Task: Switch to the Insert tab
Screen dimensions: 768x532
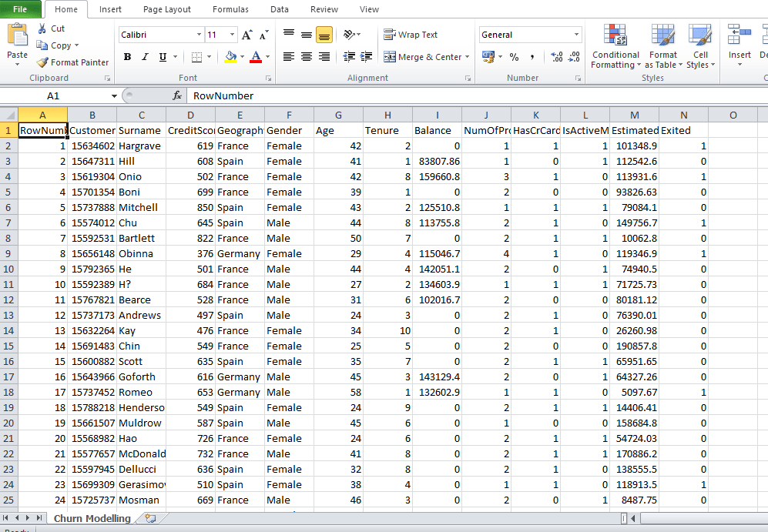Action: coord(110,9)
